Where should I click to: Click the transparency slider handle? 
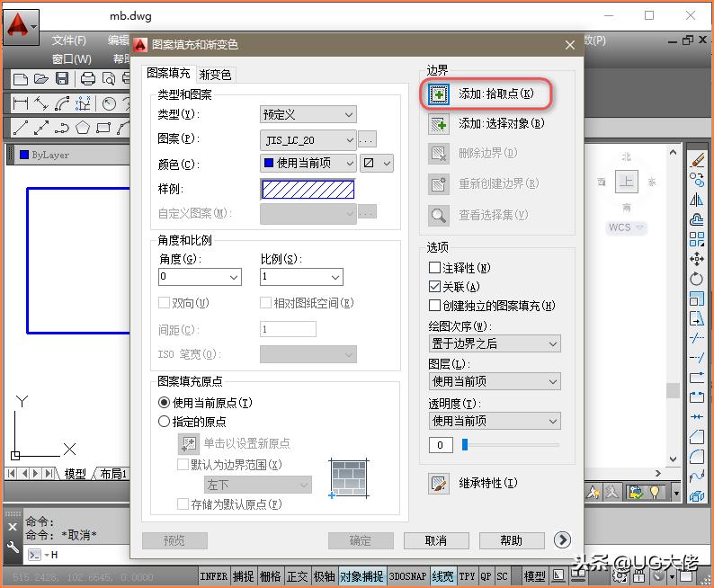coord(465,444)
